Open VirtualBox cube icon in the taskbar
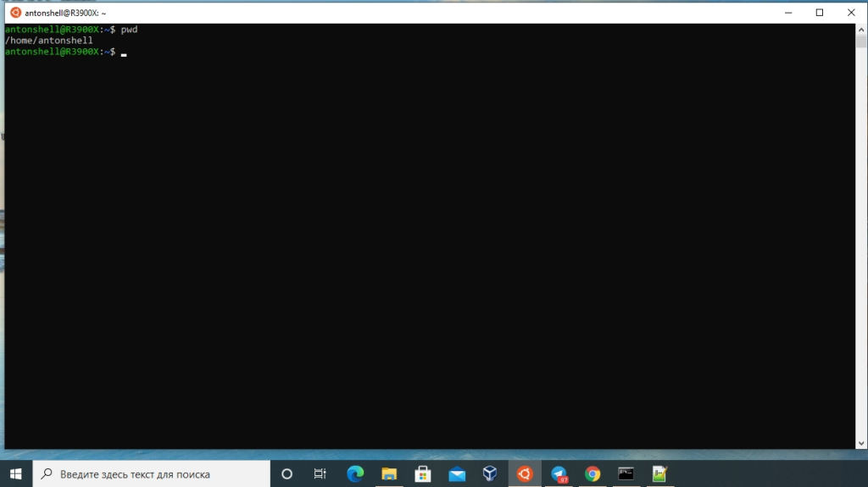Viewport: 868px width, 487px height. click(490, 474)
